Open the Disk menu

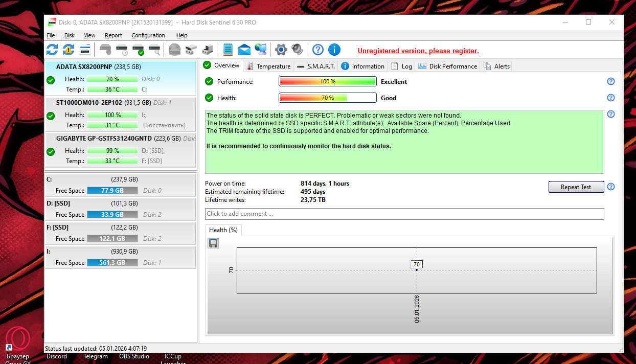point(70,35)
